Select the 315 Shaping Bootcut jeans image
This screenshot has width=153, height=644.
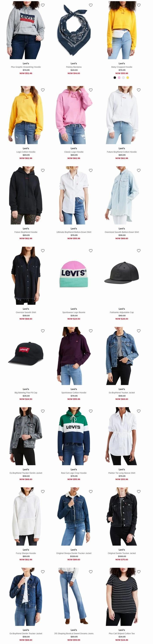pos(74,597)
